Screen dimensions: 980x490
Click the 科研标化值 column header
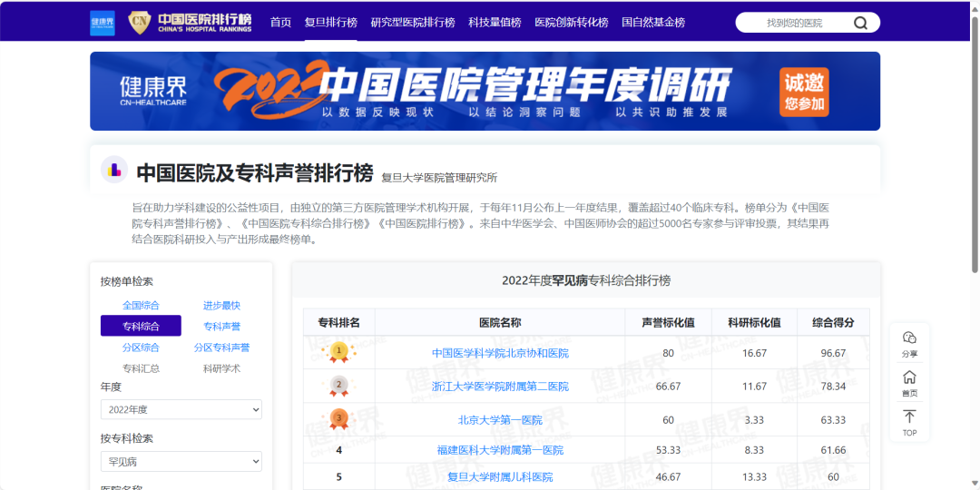tap(754, 322)
